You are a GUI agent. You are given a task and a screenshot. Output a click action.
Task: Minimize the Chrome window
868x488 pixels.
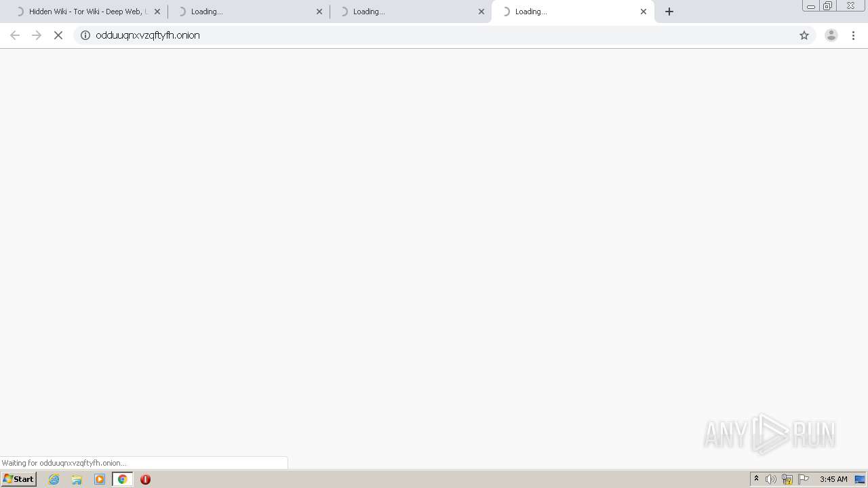click(811, 6)
